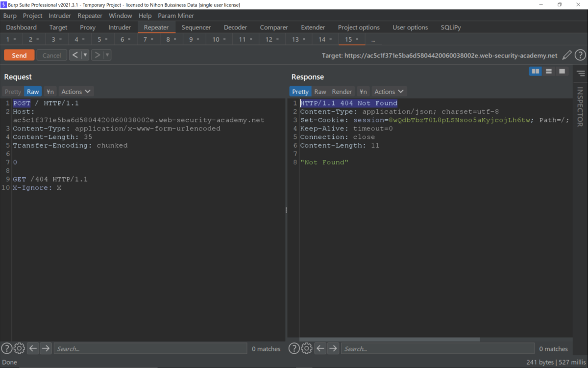Open the Param Miner menu
588x368 pixels.
pyautogui.click(x=176, y=16)
